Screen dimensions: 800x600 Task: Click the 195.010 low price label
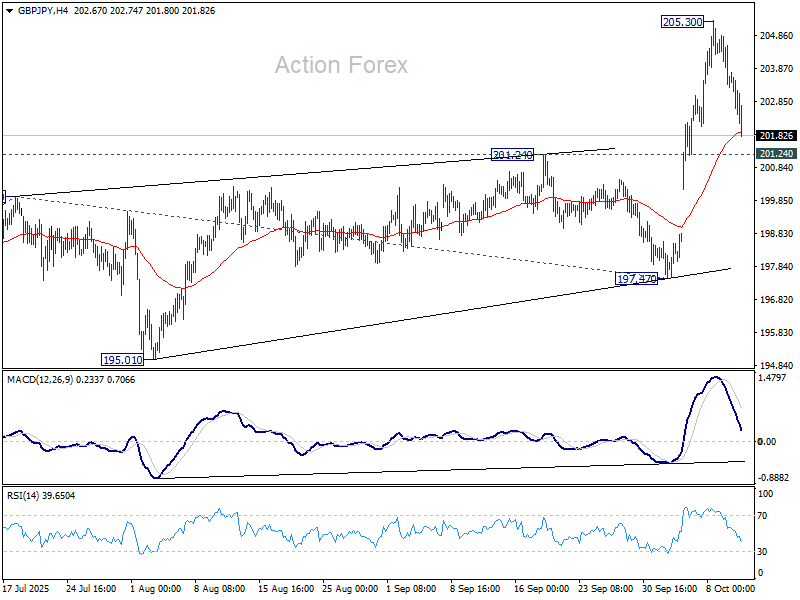pyautogui.click(x=123, y=359)
